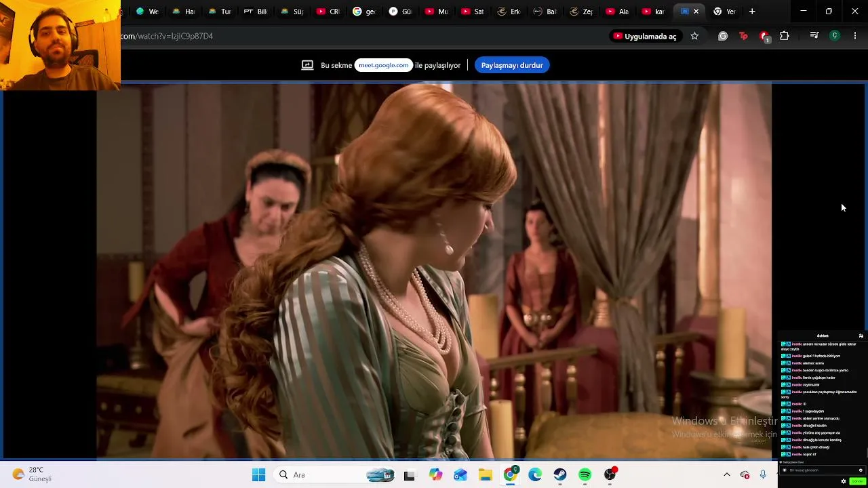868x488 pixels.
Task: Launch Copilot from the taskbar
Action: coord(435,475)
